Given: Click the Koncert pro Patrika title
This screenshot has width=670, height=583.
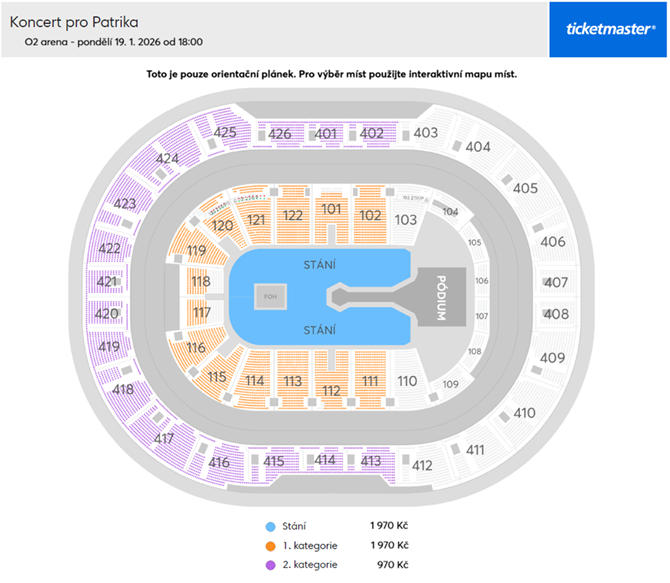Looking at the screenshot, I should pyautogui.click(x=75, y=20).
